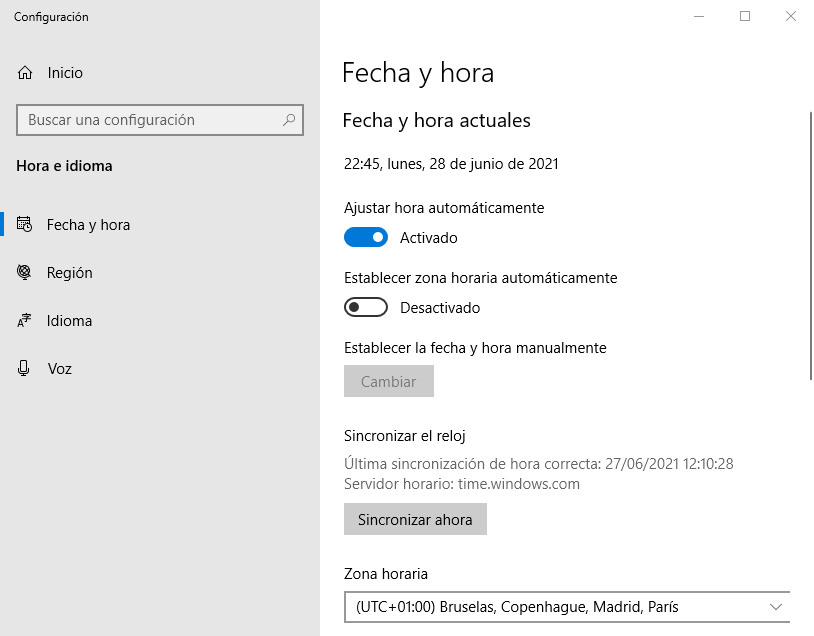Open the Zona horaria combo box
The height and width of the screenshot is (636, 814).
pos(566,607)
